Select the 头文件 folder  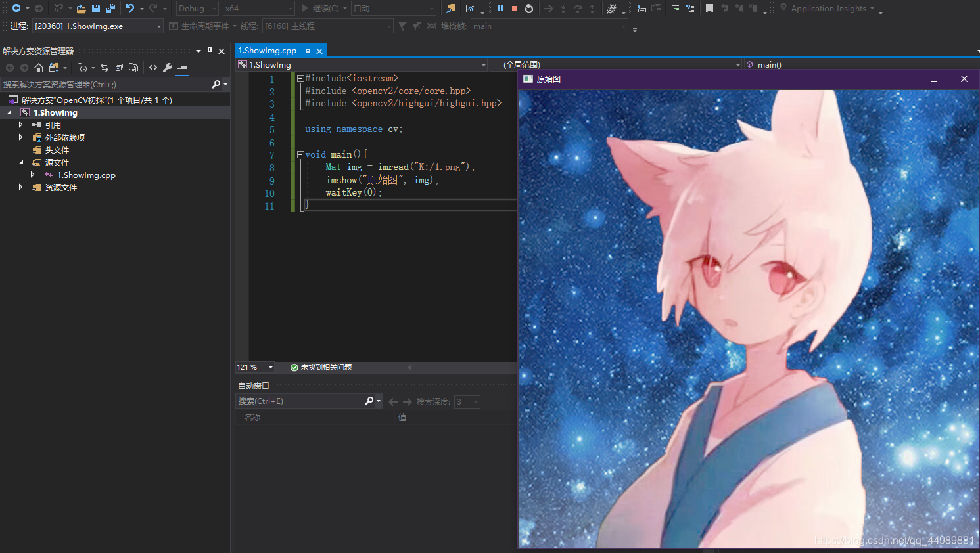57,150
